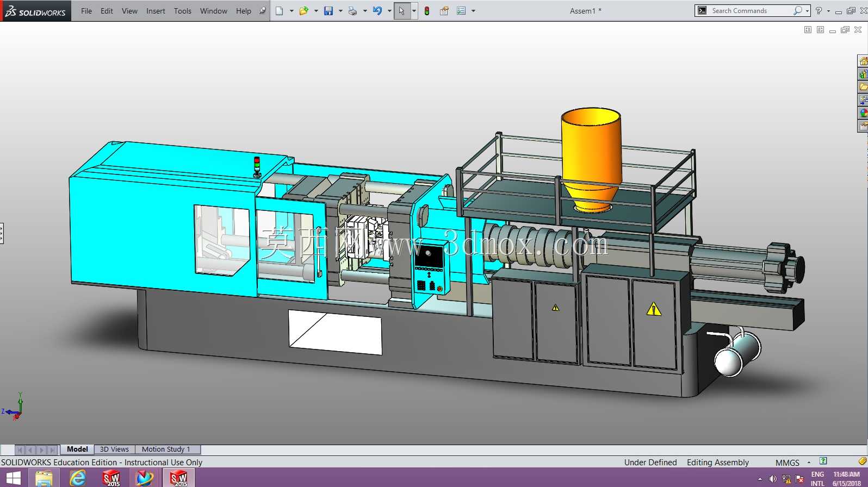Open the Options icon

click(461, 11)
